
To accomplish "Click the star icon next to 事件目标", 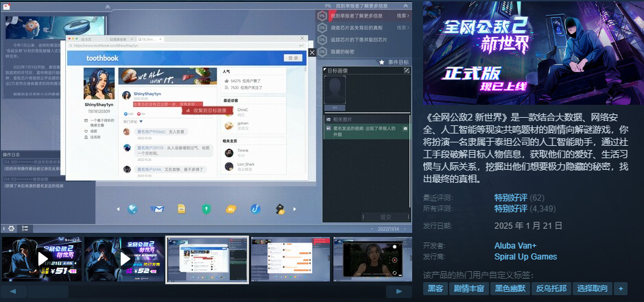I will coord(381,62).
